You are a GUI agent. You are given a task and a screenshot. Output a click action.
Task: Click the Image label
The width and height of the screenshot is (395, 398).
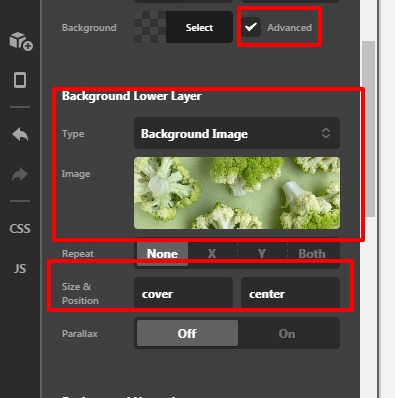pos(76,174)
